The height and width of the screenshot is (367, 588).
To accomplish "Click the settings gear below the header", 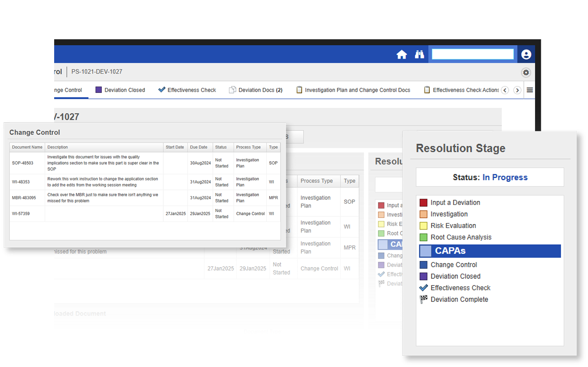I will click(x=526, y=72).
